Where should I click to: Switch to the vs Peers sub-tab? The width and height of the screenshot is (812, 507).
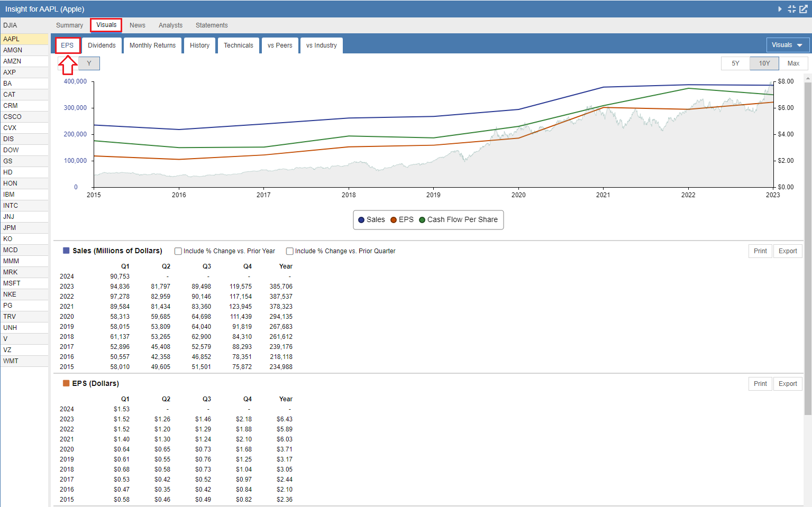tap(280, 45)
